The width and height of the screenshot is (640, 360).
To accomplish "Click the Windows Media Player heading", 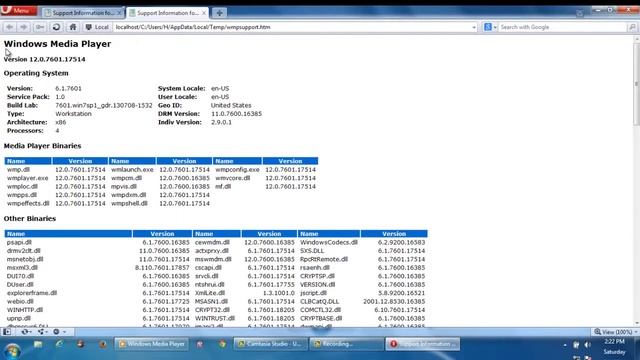I will (57, 44).
